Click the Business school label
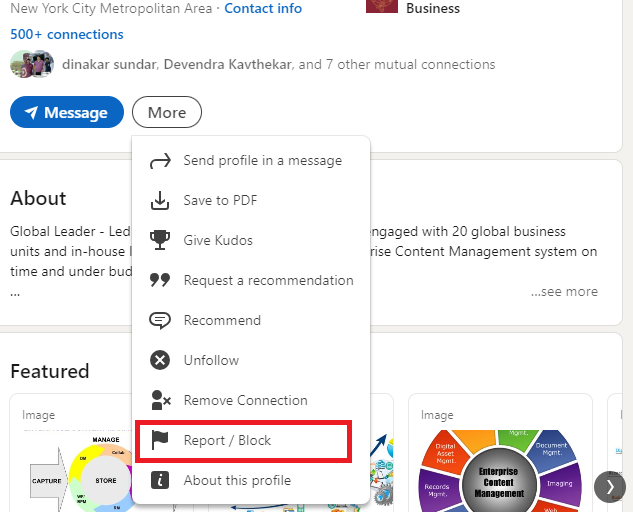The height and width of the screenshot is (512, 633). pyautogui.click(x=433, y=8)
